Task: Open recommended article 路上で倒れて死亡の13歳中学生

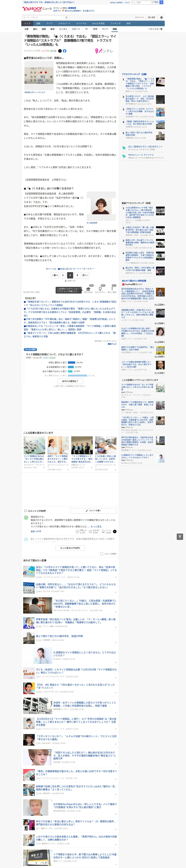Action: pyautogui.click(x=59, y=636)
